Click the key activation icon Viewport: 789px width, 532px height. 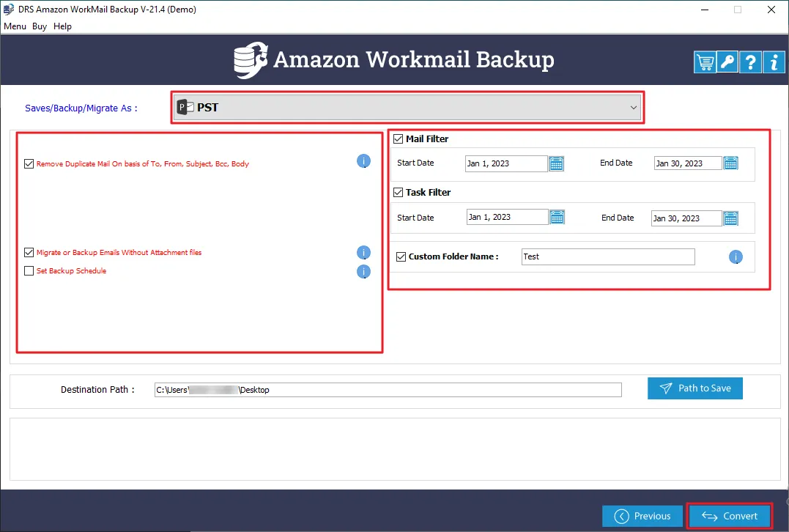(x=727, y=62)
